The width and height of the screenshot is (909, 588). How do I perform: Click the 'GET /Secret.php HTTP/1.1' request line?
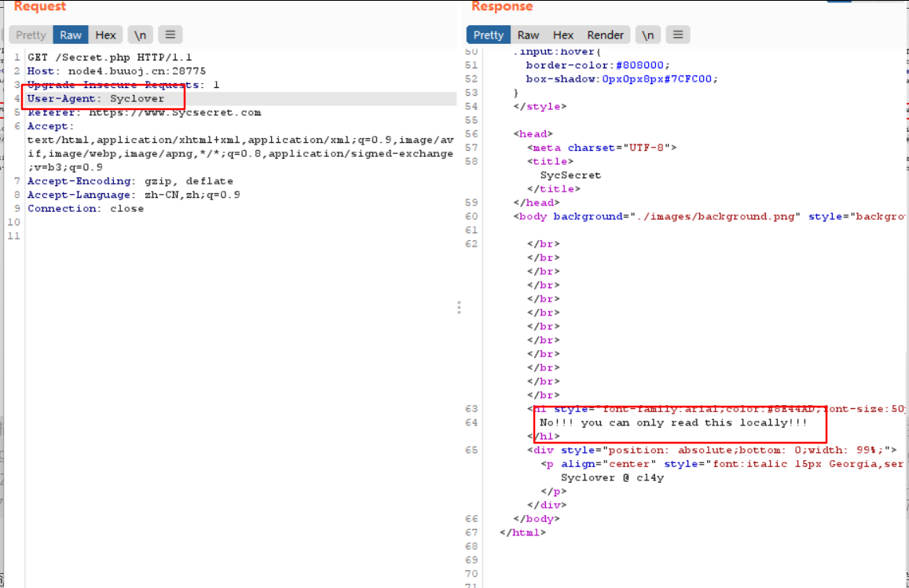click(x=109, y=57)
